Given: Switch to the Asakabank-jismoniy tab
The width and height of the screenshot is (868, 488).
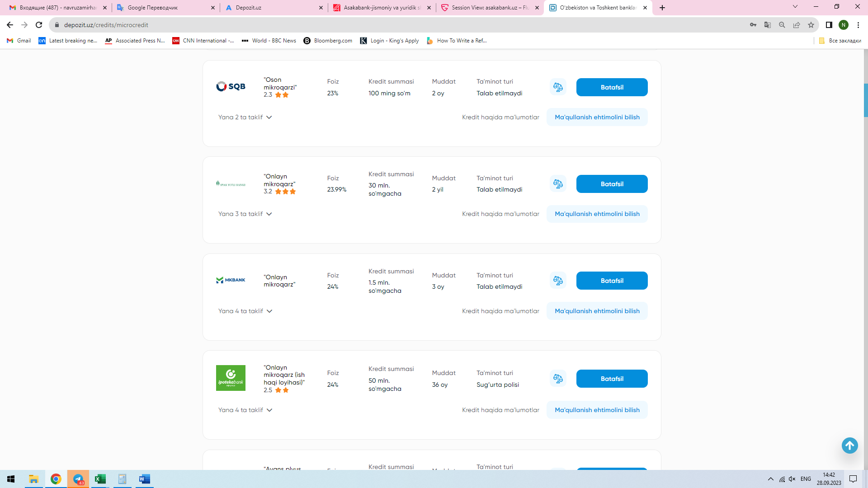Looking at the screenshot, I should tap(382, 8).
